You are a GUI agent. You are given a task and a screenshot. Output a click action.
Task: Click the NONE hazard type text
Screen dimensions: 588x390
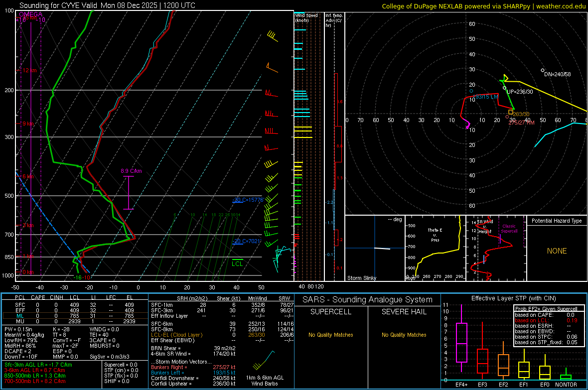pos(557,251)
